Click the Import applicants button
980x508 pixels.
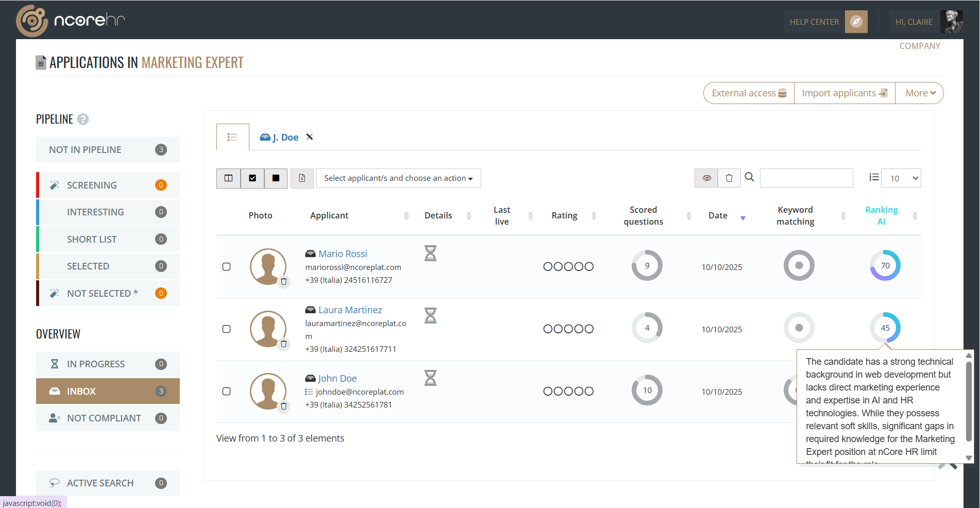(844, 93)
